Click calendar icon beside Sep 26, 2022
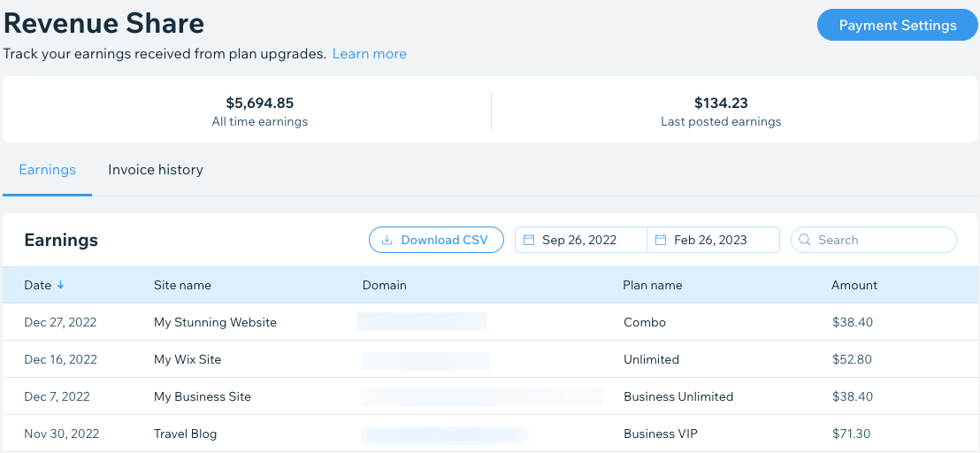Image resolution: width=980 pixels, height=453 pixels. tap(529, 240)
